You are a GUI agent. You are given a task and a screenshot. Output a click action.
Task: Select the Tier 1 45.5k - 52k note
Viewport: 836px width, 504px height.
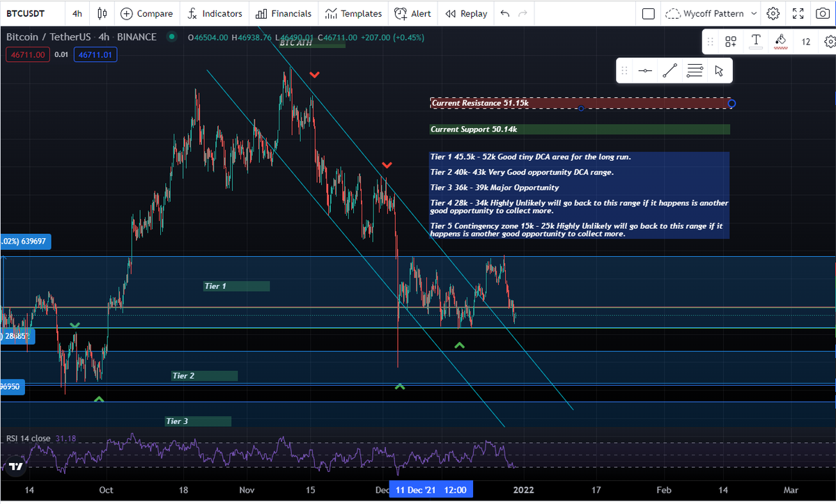(x=530, y=157)
